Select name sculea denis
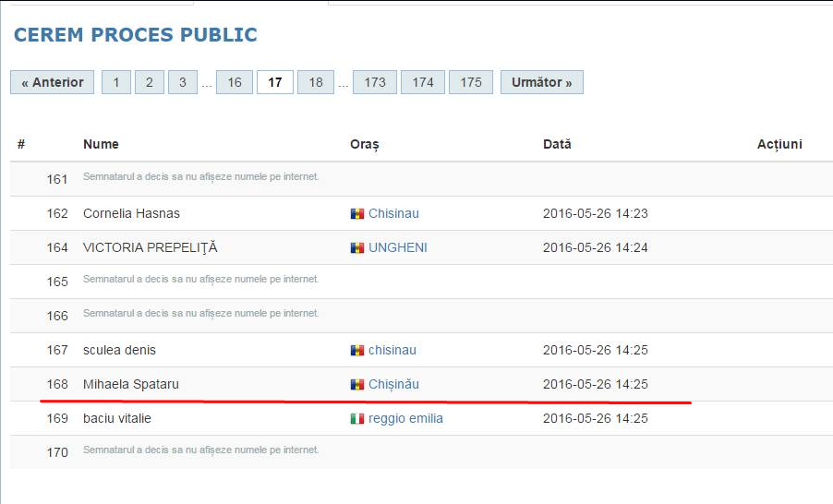The image size is (833, 504). pos(119,350)
